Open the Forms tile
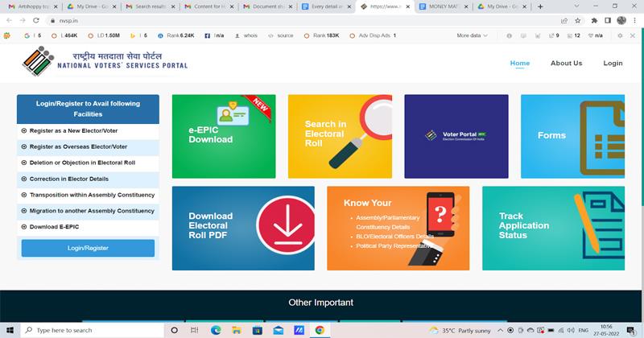Viewport: 644px width, 338px height. (x=572, y=136)
